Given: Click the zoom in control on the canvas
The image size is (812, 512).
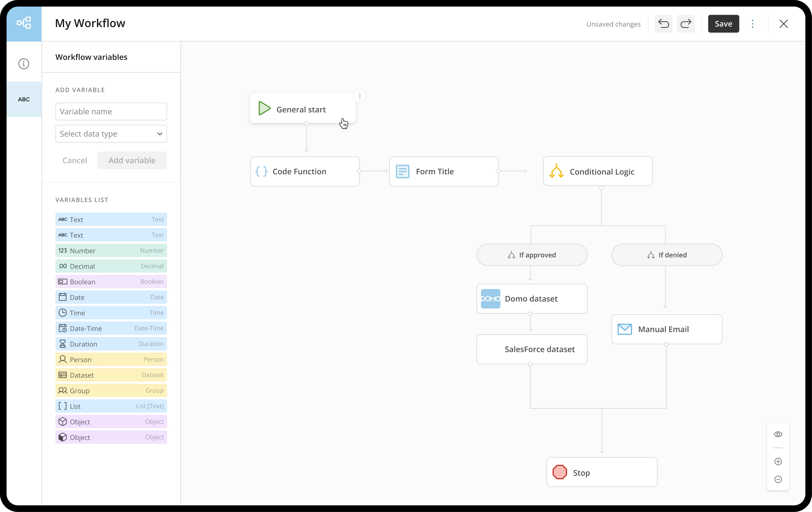Looking at the screenshot, I should [778, 462].
